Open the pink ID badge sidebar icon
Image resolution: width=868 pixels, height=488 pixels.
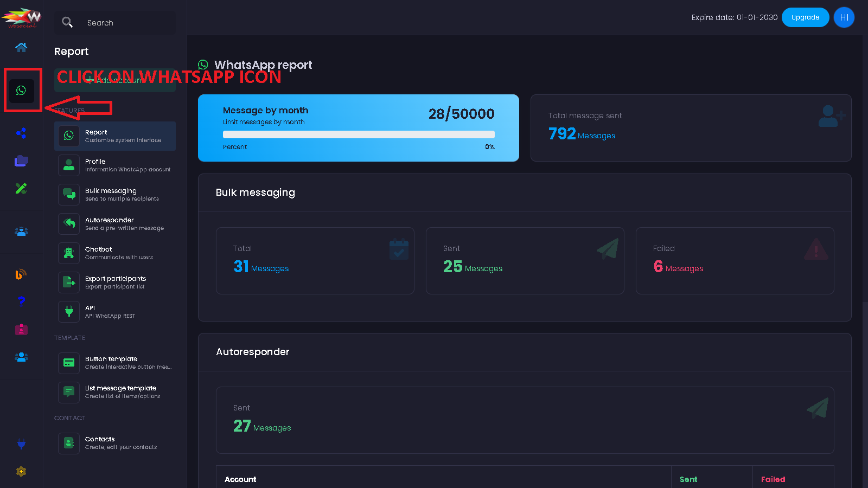[21, 329]
